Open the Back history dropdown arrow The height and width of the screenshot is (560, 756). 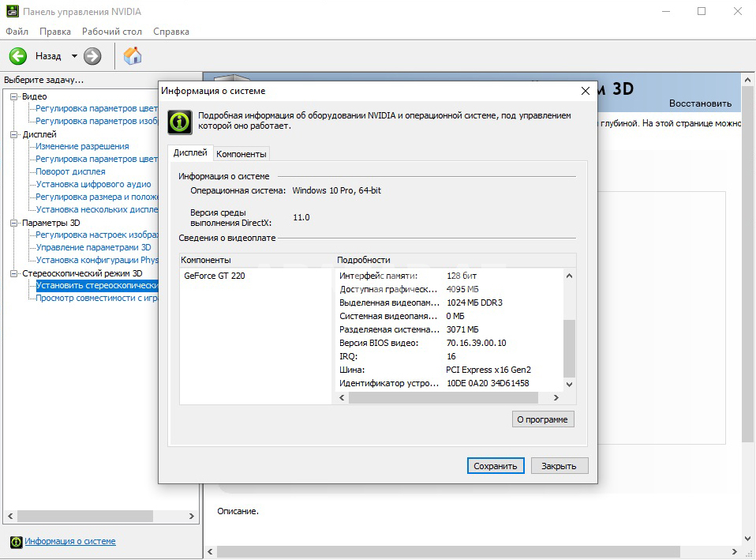(x=74, y=56)
